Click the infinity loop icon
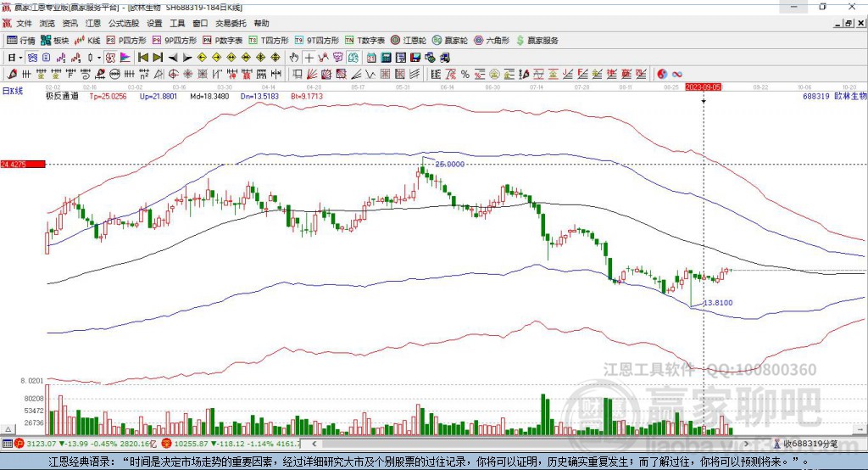 [677, 75]
